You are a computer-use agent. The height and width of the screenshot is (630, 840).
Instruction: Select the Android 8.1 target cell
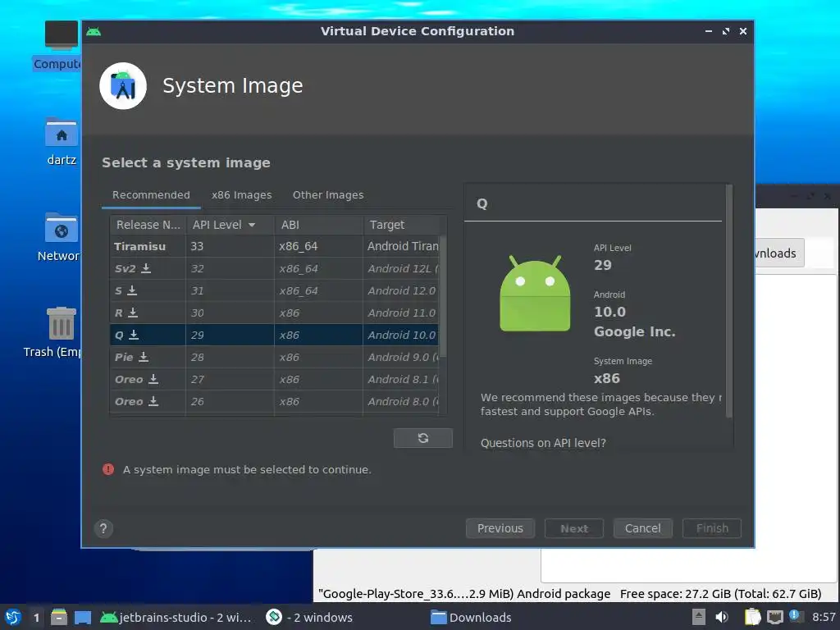click(x=401, y=379)
